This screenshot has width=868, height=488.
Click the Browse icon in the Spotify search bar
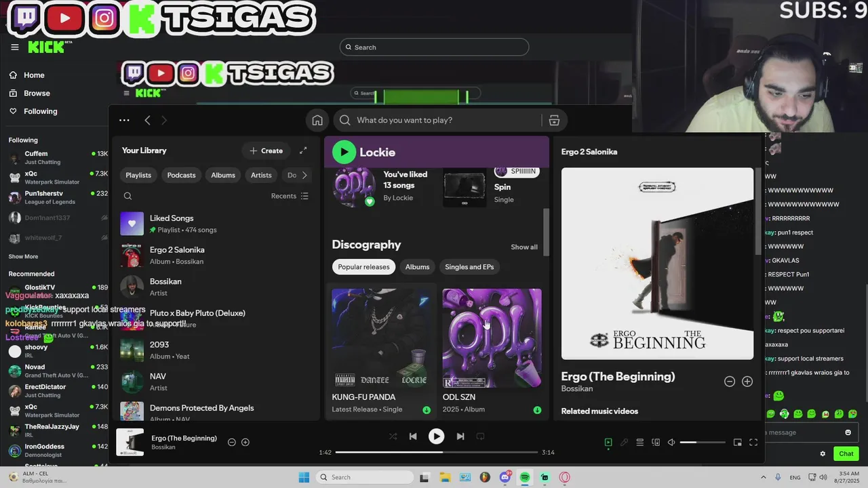click(x=554, y=120)
